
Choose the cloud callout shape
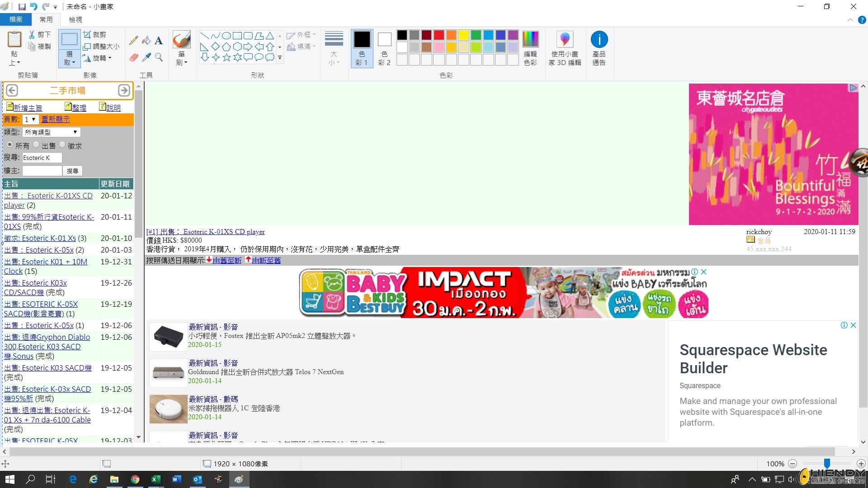(270, 57)
